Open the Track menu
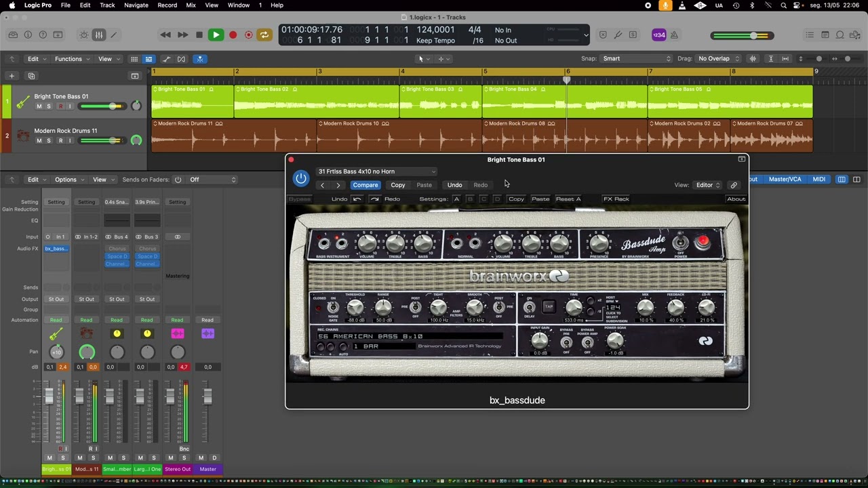 pyautogui.click(x=107, y=5)
